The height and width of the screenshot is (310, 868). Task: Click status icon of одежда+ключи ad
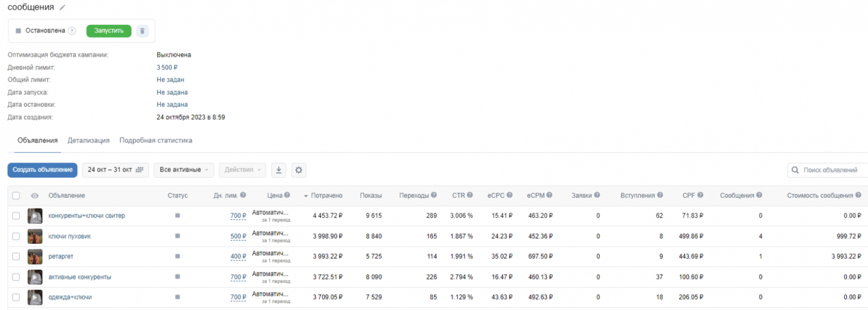coord(177,297)
